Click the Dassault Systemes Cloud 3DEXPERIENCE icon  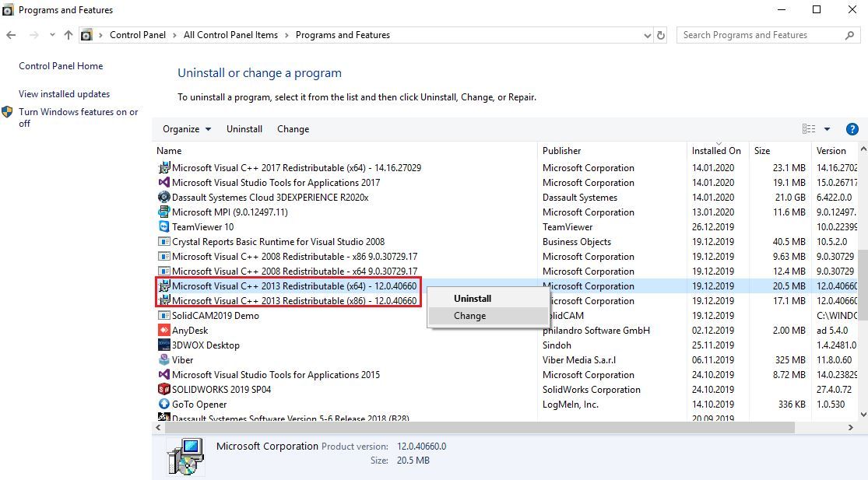point(163,198)
